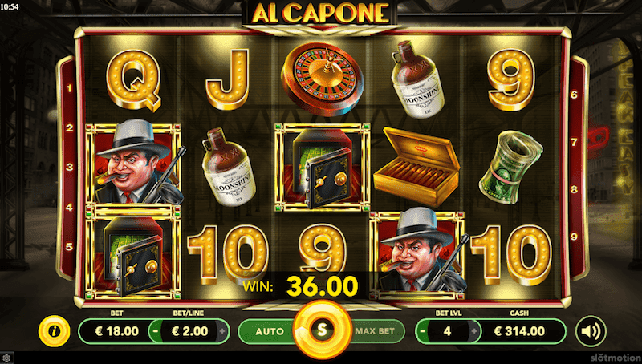Decrease the bet per line

pos(156,331)
